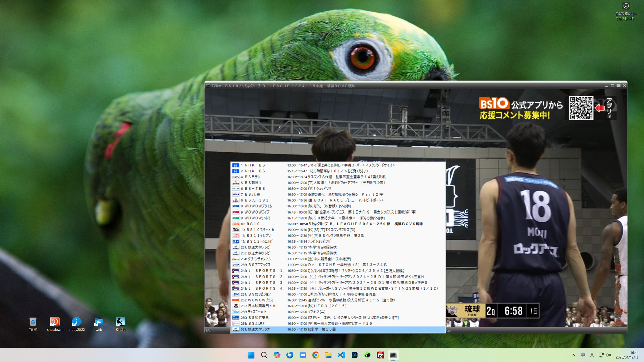The width and height of the screenshot is (644, 362).
Task: Switch to 11: BS11イレブン channel
Action: click(x=338, y=236)
